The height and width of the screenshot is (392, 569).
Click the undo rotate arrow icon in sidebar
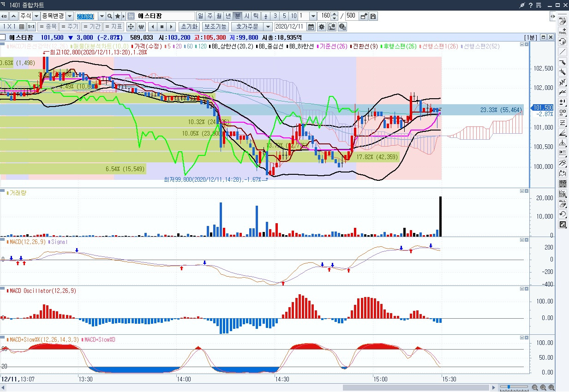[x=563, y=214]
